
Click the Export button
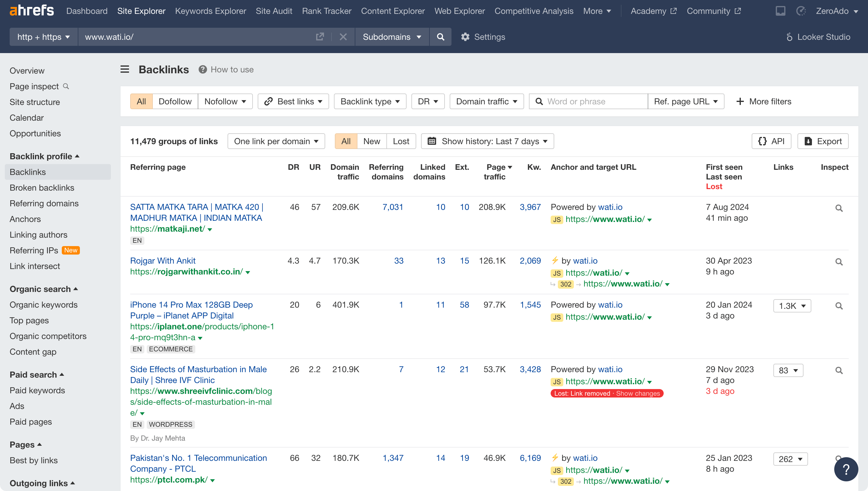822,141
